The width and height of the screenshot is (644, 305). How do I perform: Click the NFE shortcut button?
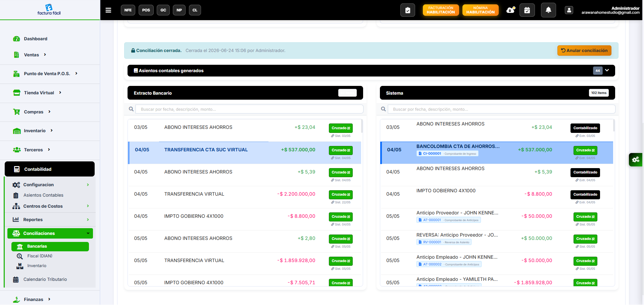tap(128, 10)
